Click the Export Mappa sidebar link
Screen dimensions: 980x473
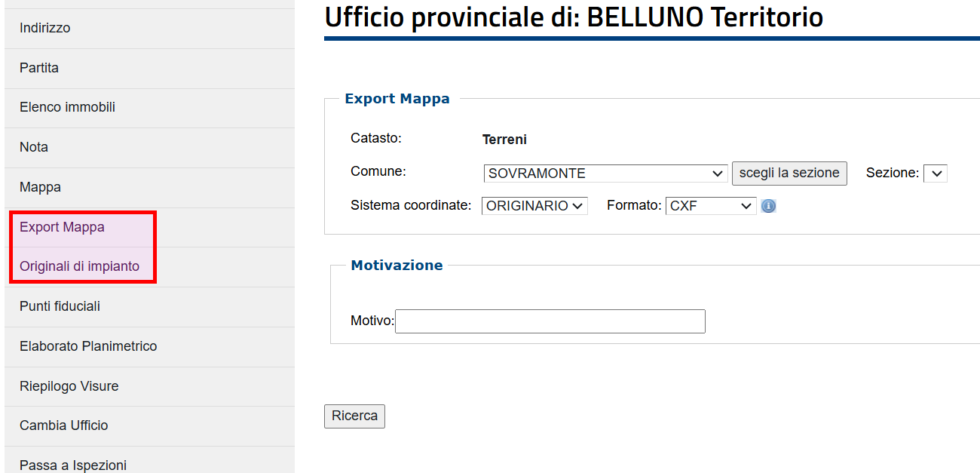point(149,227)
